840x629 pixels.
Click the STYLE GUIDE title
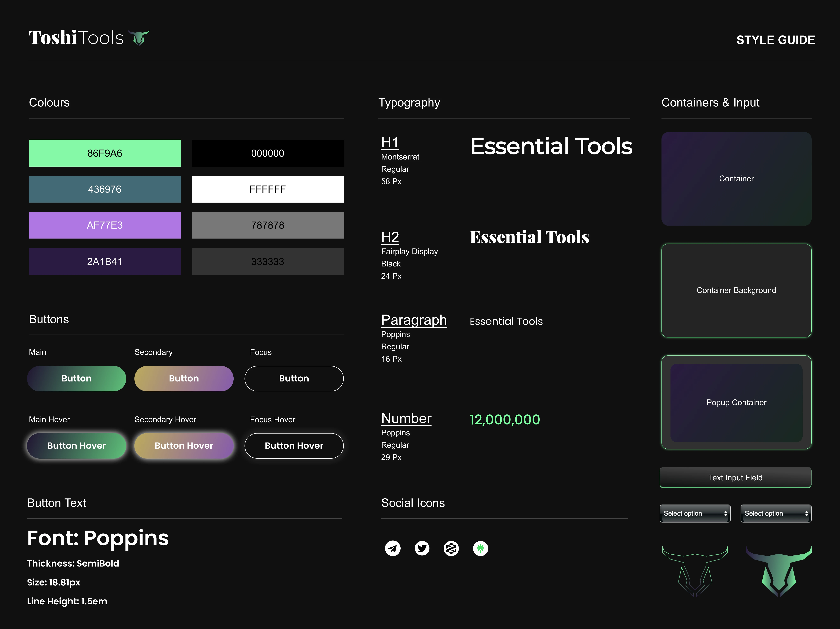(775, 40)
